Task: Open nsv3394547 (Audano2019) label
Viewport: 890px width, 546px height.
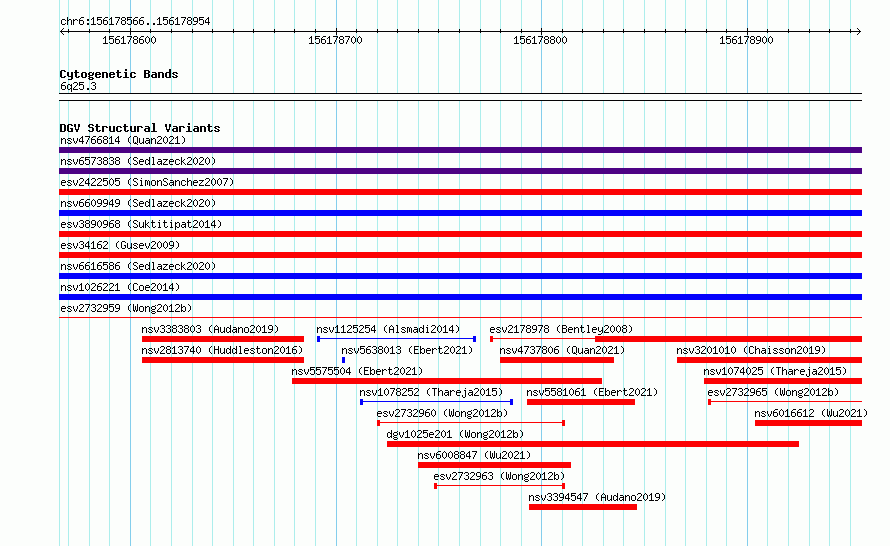Action: click(597, 497)
